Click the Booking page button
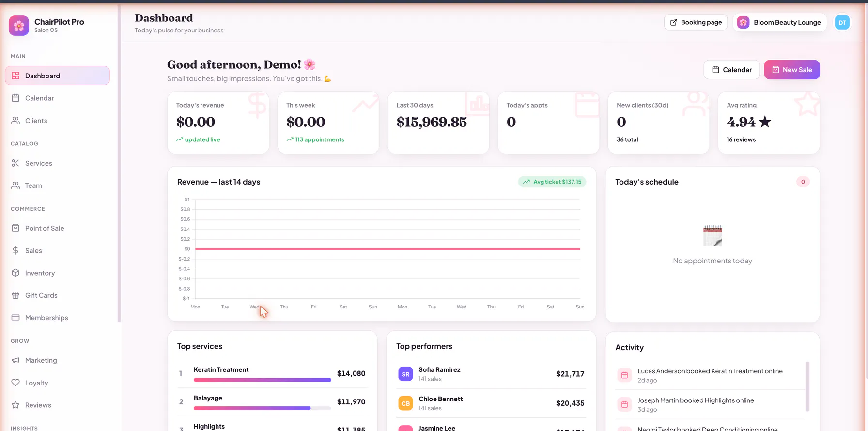Viewport: 868px width, 431px height. click(x=696, y=22)
